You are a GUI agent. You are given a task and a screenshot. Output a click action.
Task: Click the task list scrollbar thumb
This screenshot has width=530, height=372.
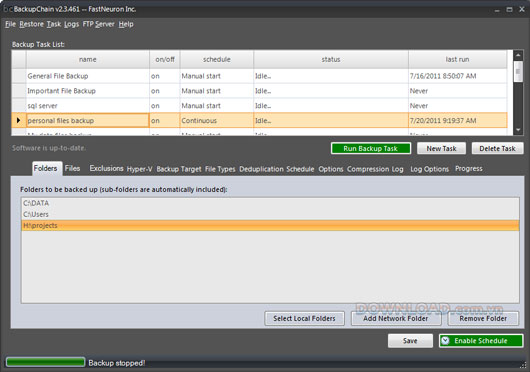(518, 71)
